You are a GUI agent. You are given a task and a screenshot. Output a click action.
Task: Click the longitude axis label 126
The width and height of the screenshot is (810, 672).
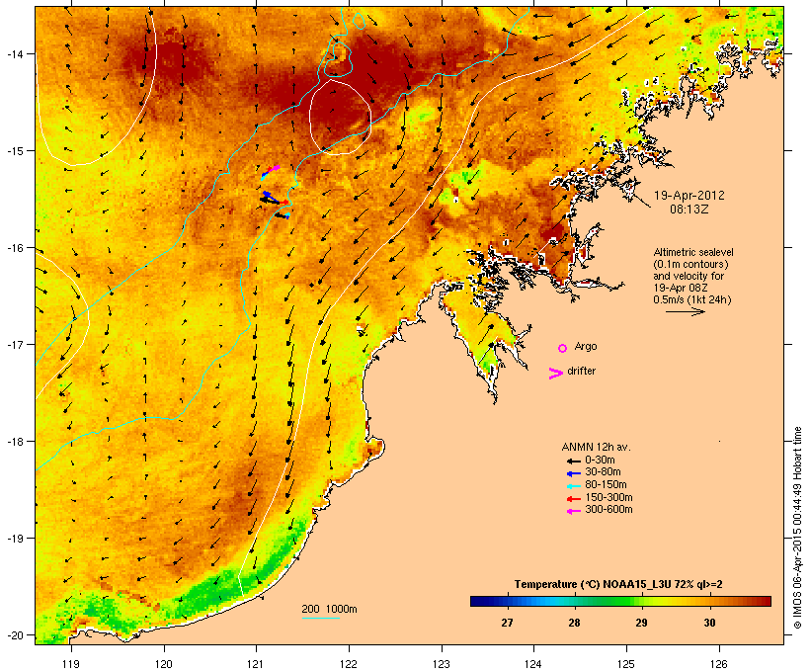pyautogui.click(x=718, y=664)
